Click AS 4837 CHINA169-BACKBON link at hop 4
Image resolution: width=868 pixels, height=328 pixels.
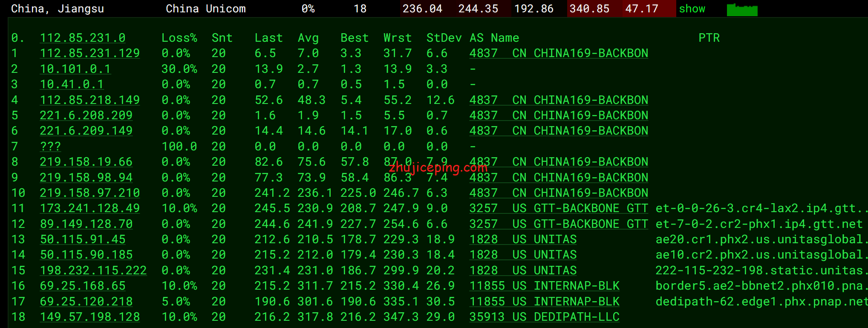[559, 100]
